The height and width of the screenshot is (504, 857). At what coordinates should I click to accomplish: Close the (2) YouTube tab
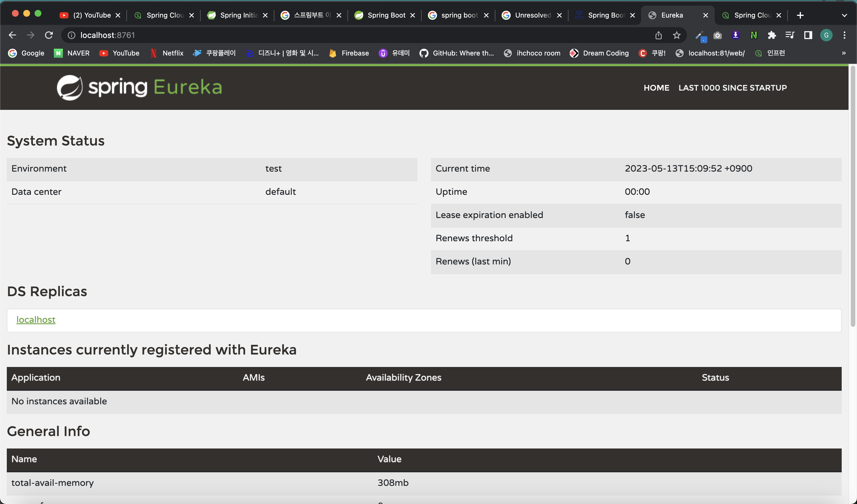click(118, 15)
